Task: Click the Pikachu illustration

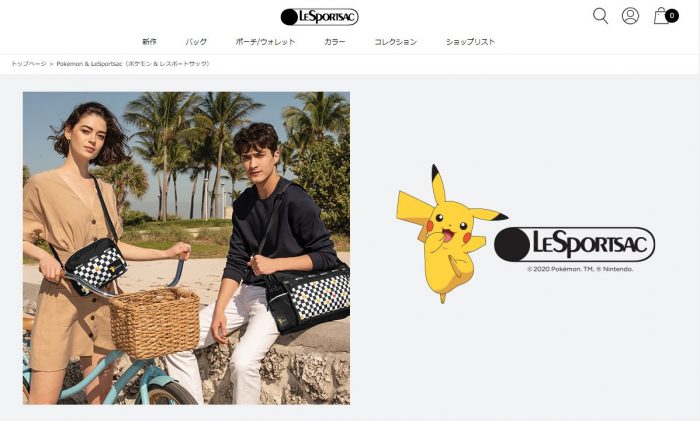Action: point(449,234)
